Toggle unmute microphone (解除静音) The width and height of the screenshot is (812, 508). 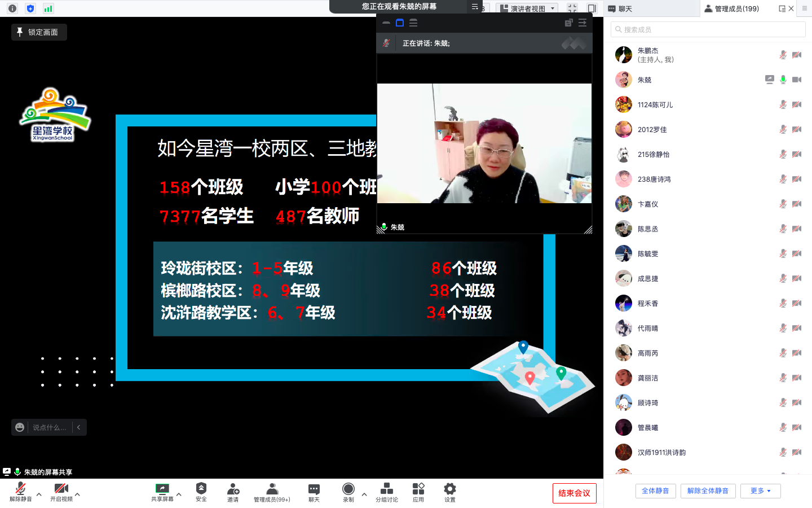21,489
